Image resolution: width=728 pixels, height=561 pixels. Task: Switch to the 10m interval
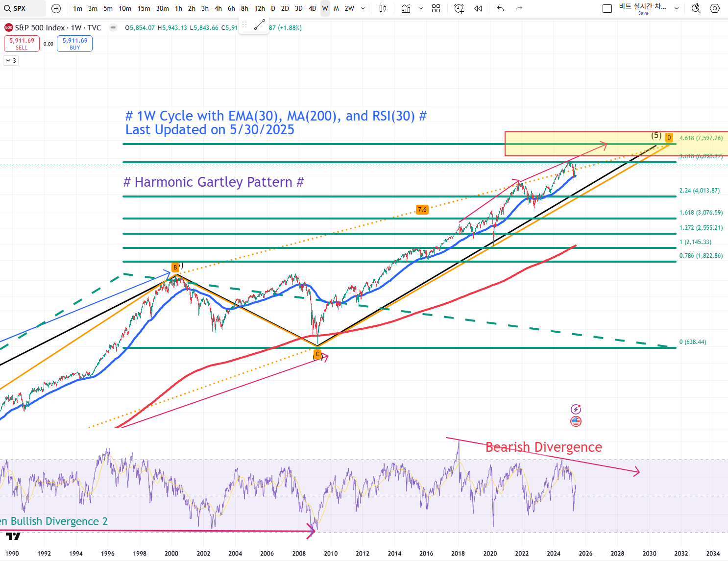tap(125, 8)
